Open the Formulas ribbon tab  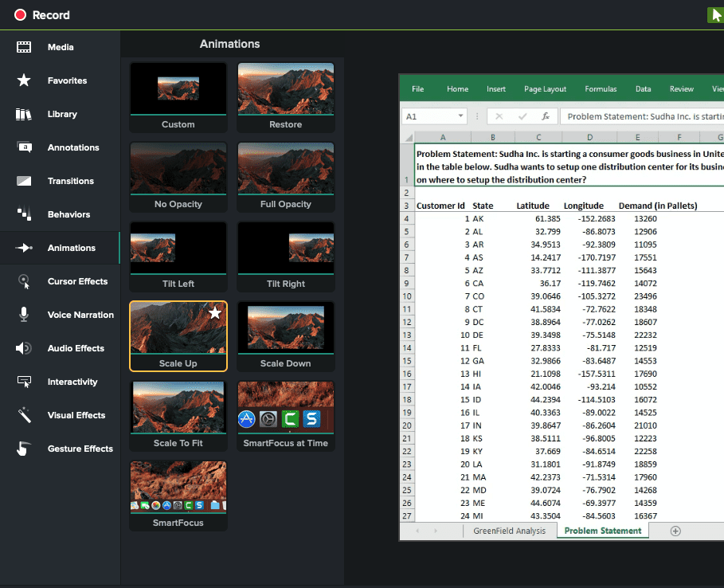pyautogui.click(x=601, y=89)
